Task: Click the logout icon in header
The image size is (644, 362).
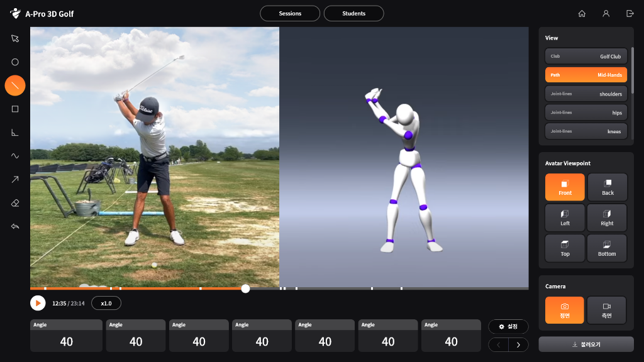Action: coord(630,13)
